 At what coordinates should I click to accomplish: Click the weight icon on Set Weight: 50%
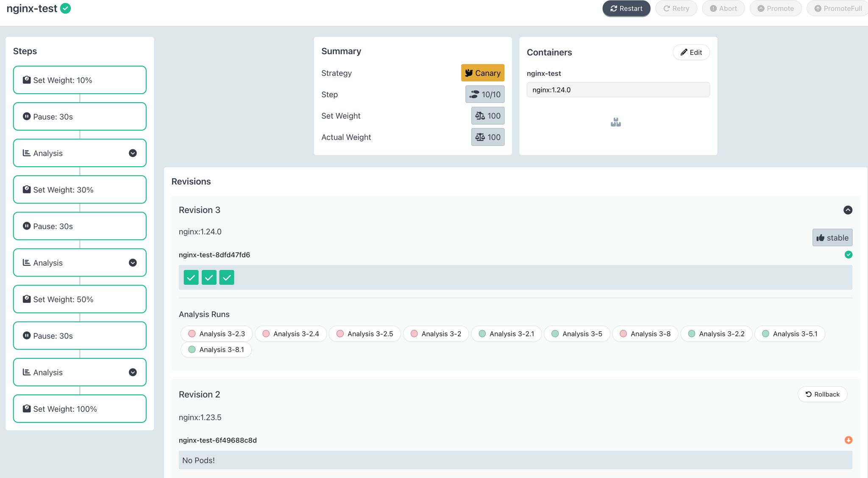(27, 299)
